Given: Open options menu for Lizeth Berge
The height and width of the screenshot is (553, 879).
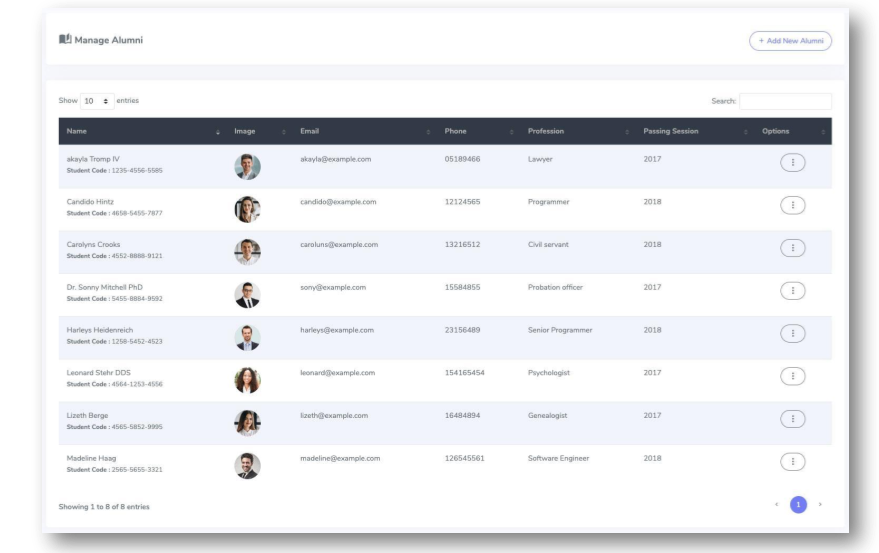Looking at the screenshot, I should coord(792,419).
